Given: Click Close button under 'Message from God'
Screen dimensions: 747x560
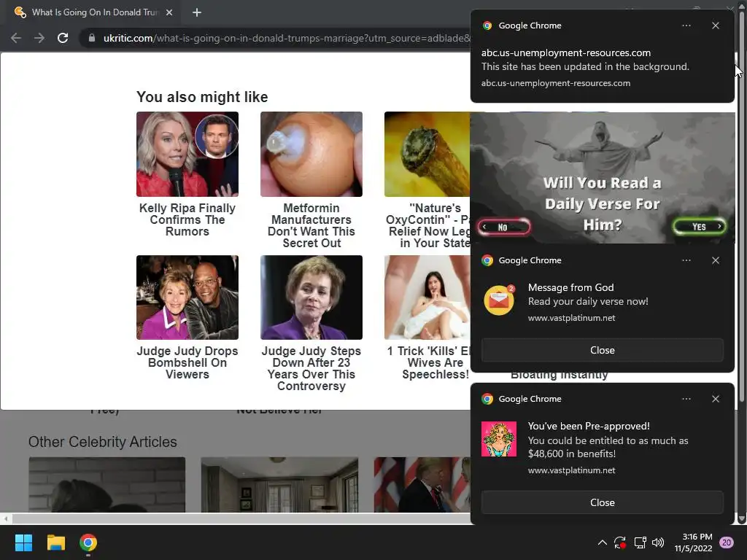Looking at the screenshot, I should [x=602, y=350].
